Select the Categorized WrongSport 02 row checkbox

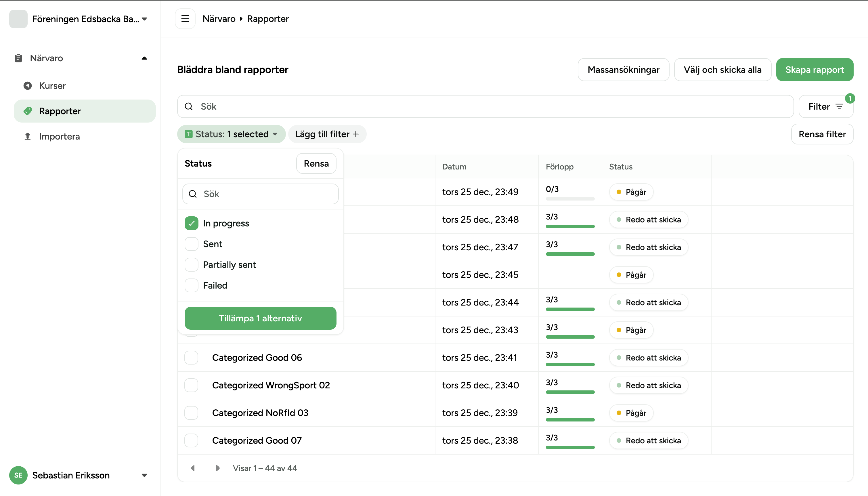coord(191,385)
